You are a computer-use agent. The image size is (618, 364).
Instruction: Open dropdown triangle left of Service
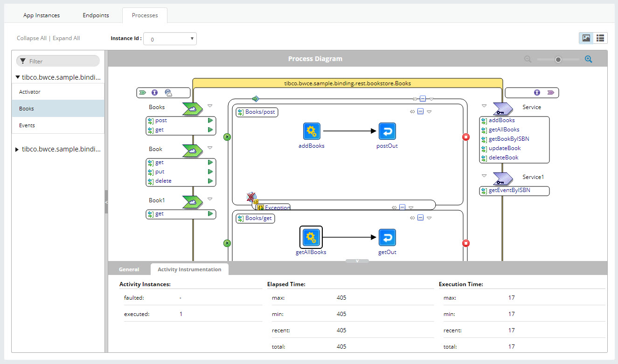coord(484,106)
